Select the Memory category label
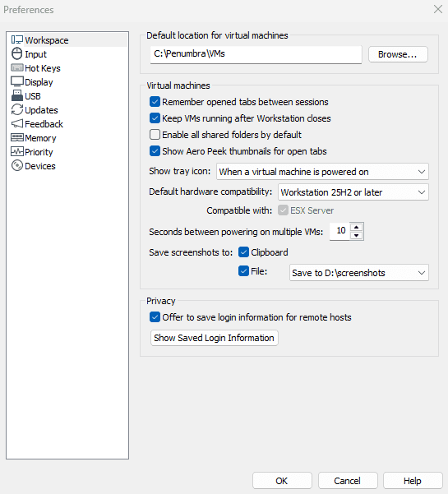 [x=40, y=138]
